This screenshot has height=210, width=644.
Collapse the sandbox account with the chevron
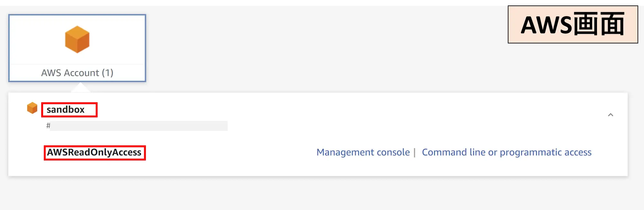pos(611,115)
